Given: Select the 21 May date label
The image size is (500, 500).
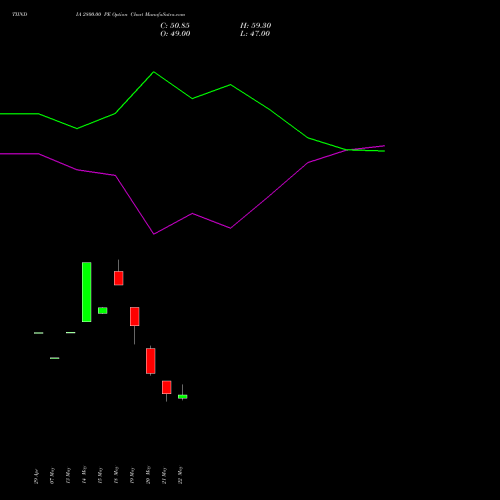Looking at the screenshot, I should (x=164, y=475).
